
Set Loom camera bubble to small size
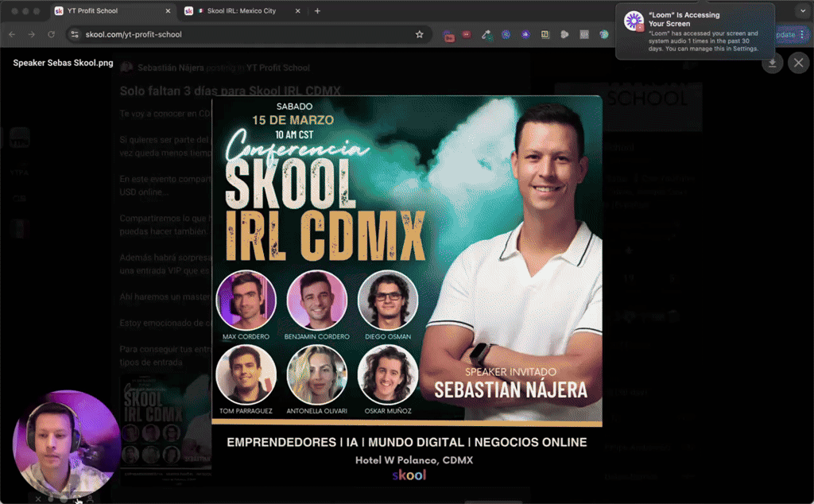[51, 499]
